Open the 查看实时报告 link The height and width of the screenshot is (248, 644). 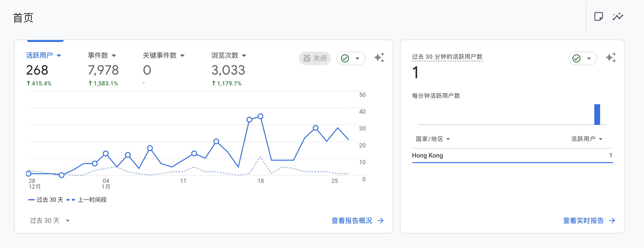583,220
